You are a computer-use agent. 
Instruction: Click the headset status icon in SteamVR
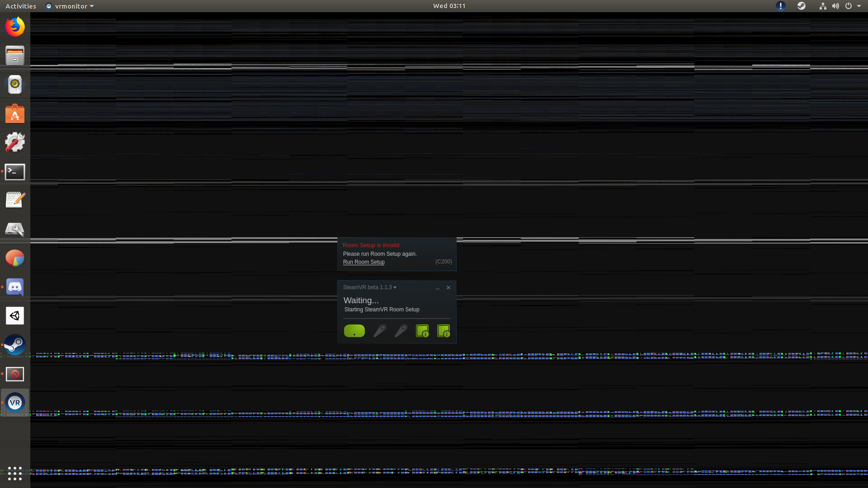pyautogui.click(x=354, y=331)
